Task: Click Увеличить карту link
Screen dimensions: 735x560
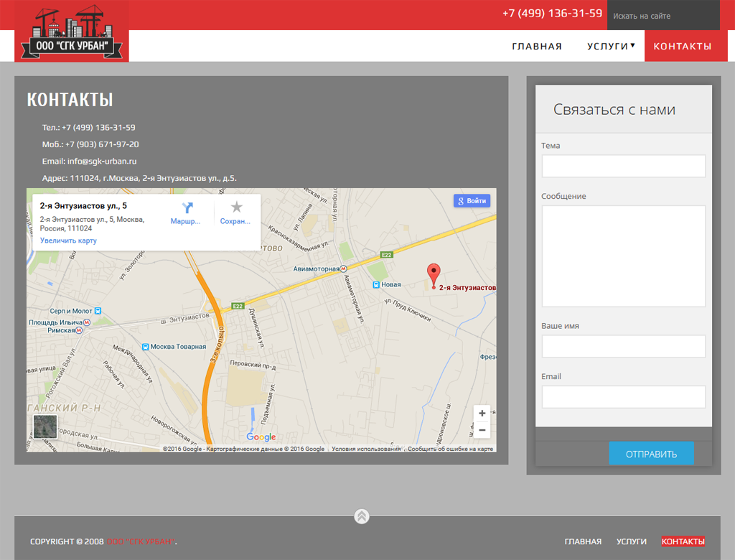Action: [x=68, y=240]
